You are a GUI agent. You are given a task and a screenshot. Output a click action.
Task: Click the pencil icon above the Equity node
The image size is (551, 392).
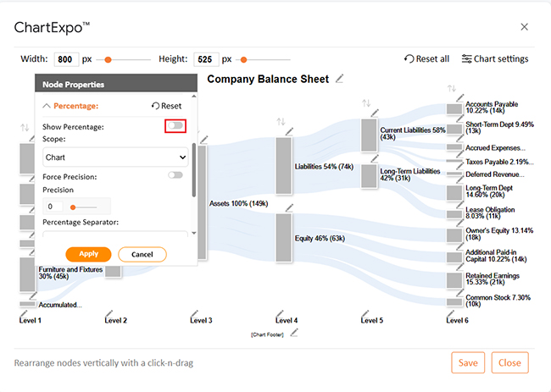click(x=289, y=208)
